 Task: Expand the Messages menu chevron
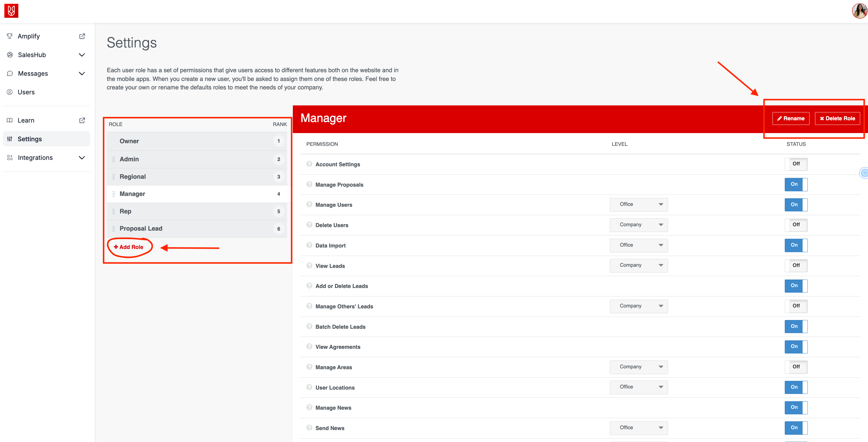(82, 73)
